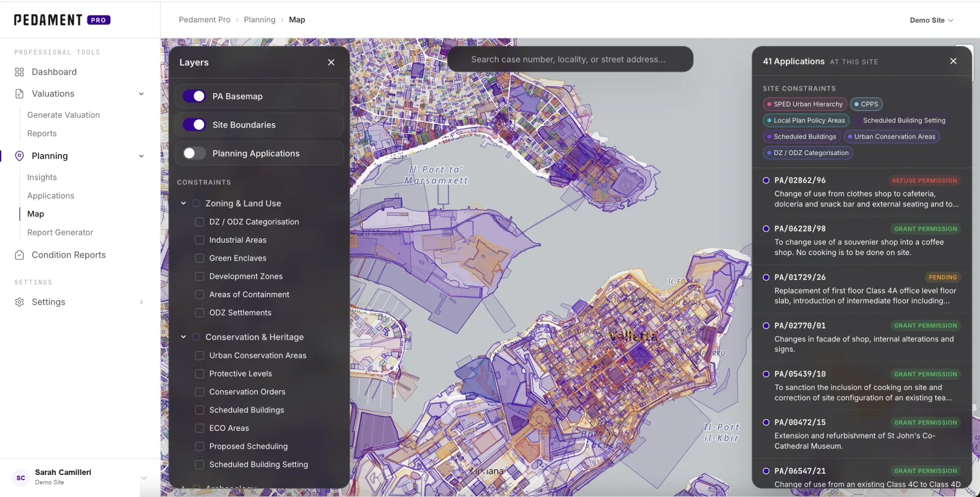Click the SPED Urban Hierarchy constraint chip
980x497 pixels.
click(x=805, y=104)
